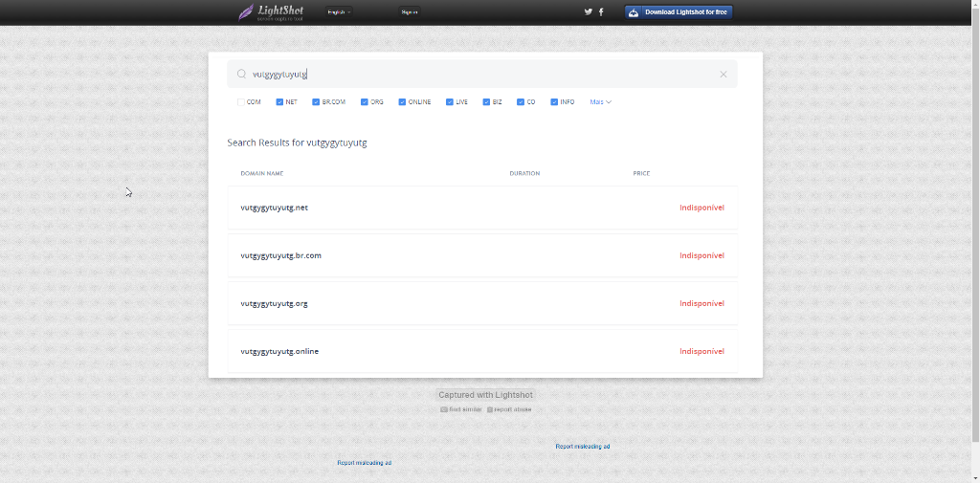Click the search magnifier icon
Screen dimensions: 980x483
[x=241, y=74]
